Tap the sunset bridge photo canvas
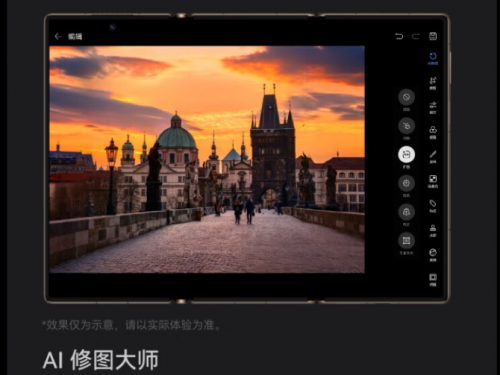 click(207, 159)
